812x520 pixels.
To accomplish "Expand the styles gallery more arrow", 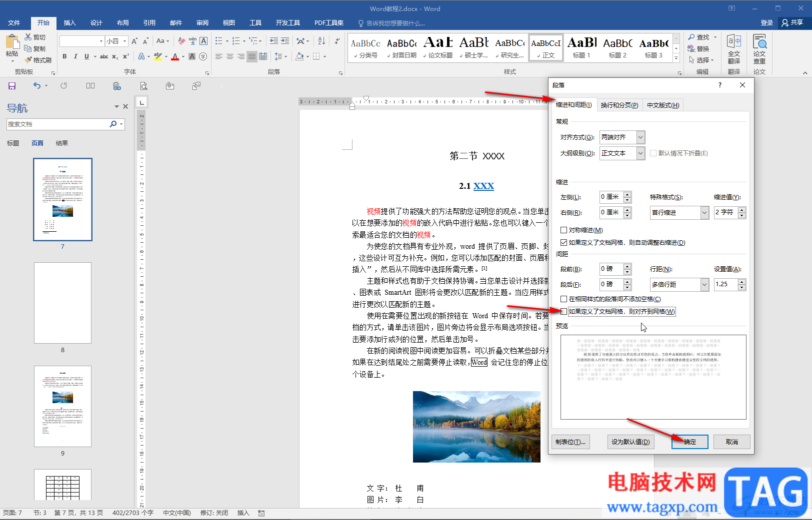I will [676, 58].
